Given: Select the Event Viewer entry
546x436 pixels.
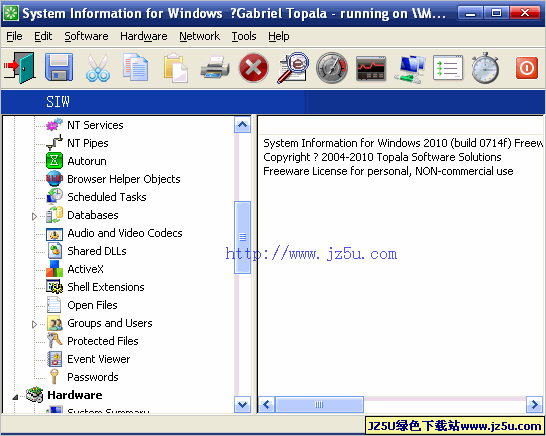Looking at the screenshot, I should pos(99,359).
